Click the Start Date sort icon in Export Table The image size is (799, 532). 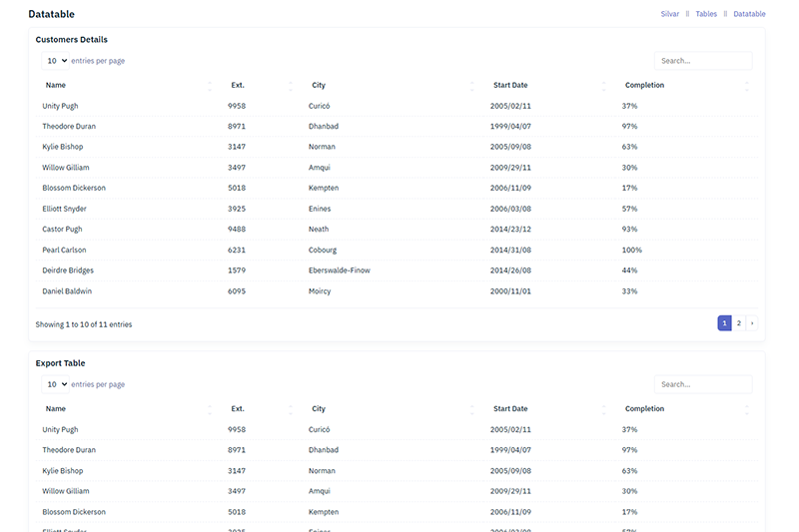[603, 409]
